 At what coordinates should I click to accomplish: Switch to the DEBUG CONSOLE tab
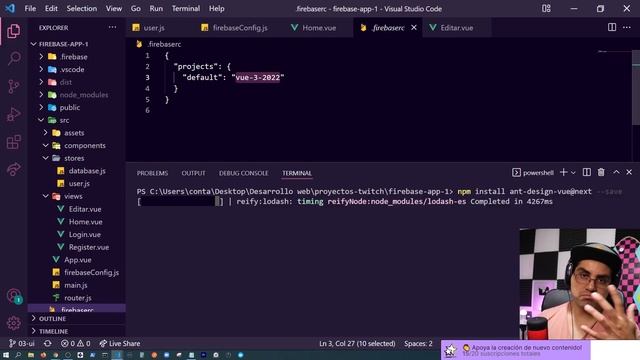coord(244,173)
